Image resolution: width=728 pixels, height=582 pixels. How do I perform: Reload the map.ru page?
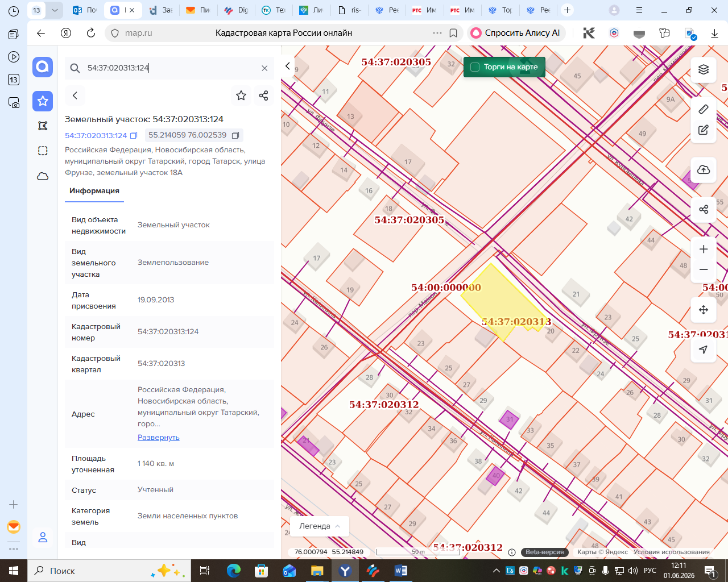(91, 33)
